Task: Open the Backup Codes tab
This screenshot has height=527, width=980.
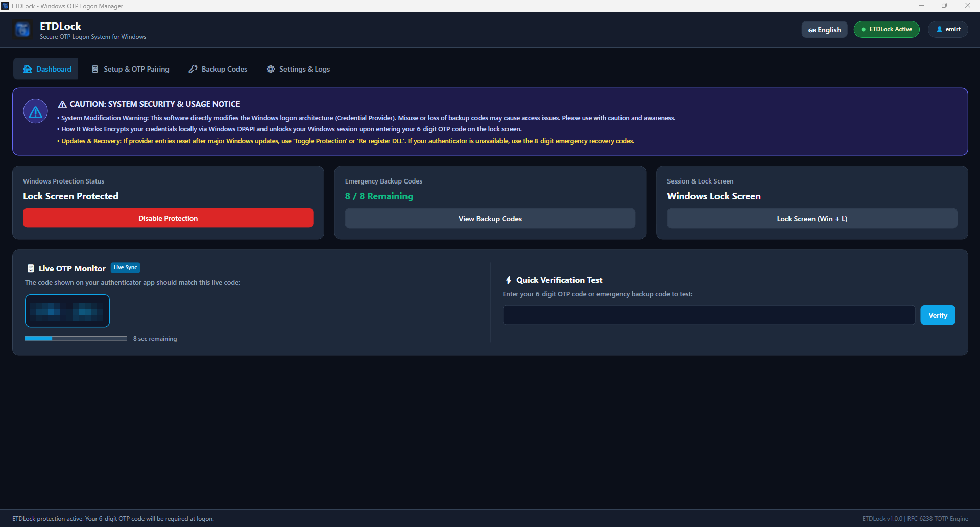Action: pyautogui.click(x=218, y=69)
